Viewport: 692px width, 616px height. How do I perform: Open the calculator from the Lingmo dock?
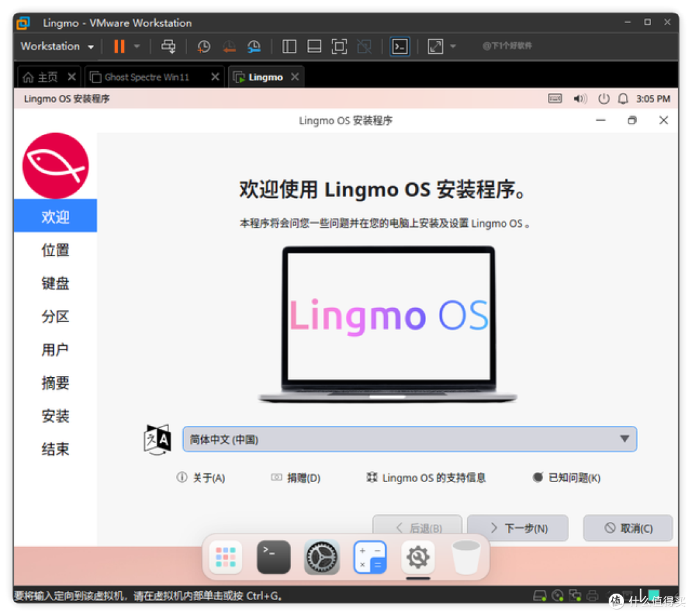coord(370,556)
